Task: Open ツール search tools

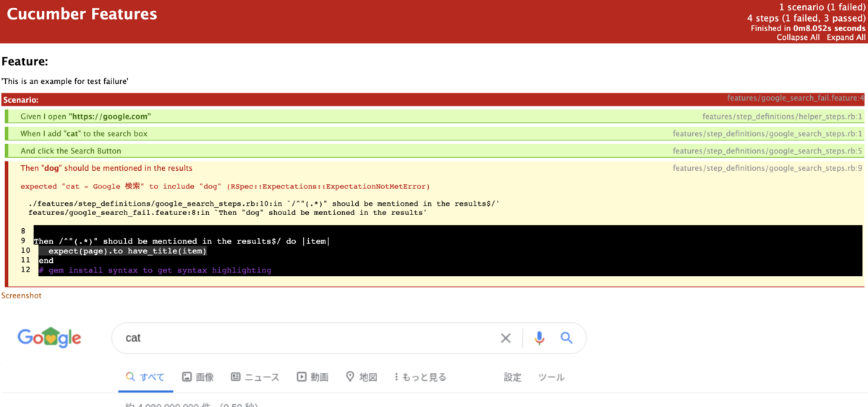Action: 551,377
